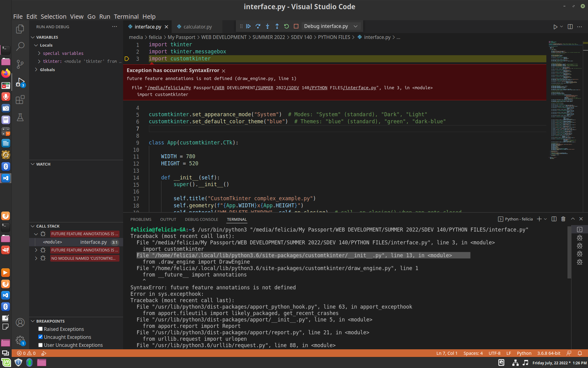Enable the Raised Exceptions breakpoint
Viewport: 588px width, 368px height.
tap(40, 329)
